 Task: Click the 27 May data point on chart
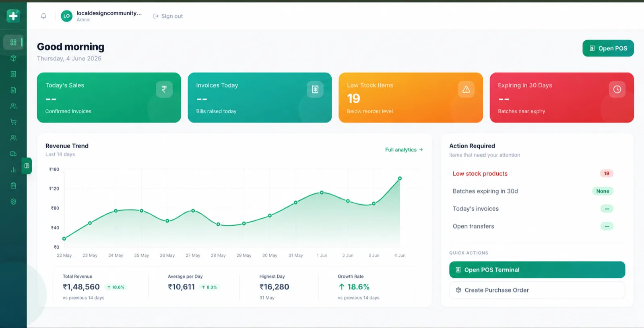point(193,211)
